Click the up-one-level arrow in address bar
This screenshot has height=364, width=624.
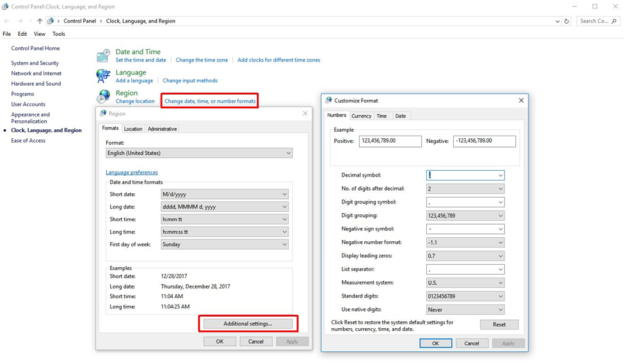point(40,21)
